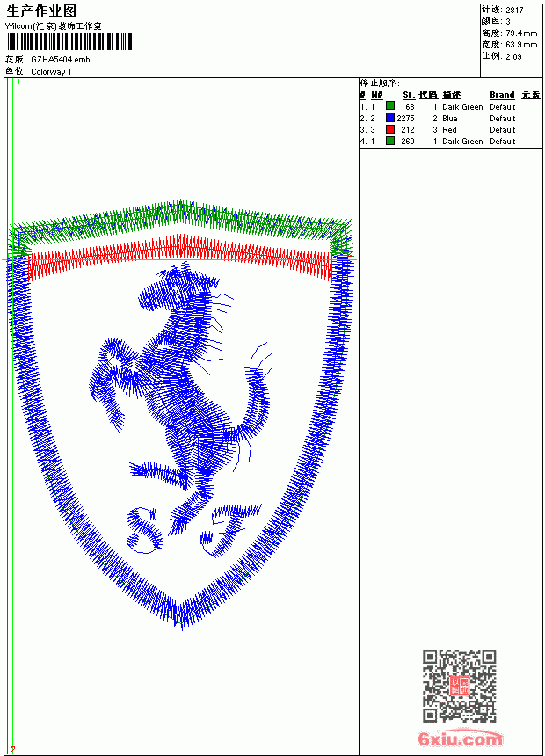
Task: Click the St. column header
Action: point(409,95)
